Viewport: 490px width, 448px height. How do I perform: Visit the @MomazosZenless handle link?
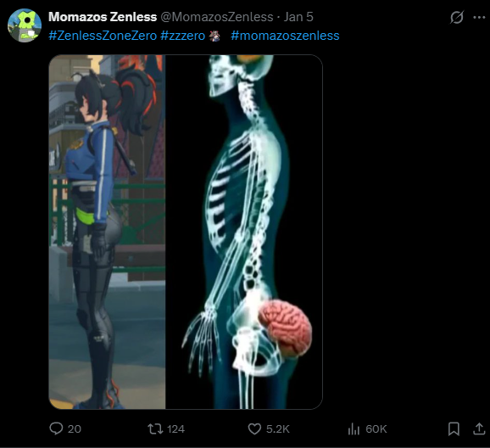(x=217, y=17)
